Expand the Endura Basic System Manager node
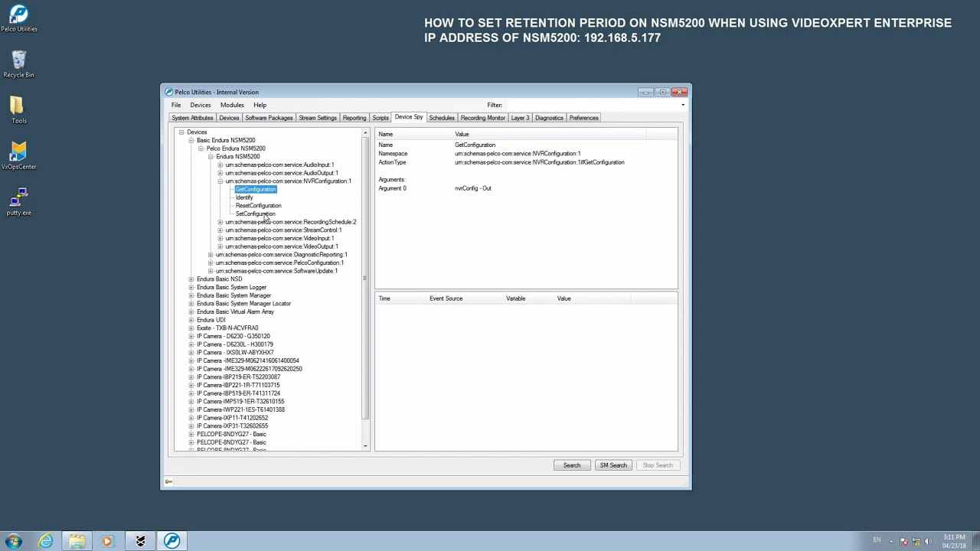 [x=191, y=295]
